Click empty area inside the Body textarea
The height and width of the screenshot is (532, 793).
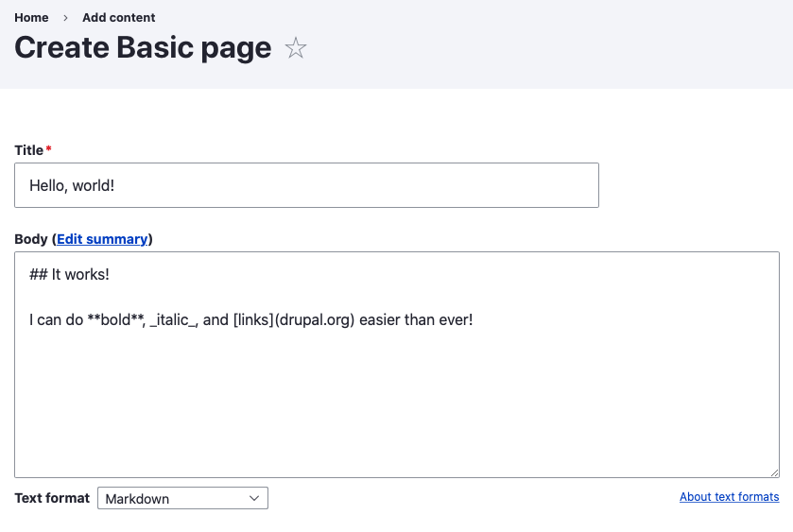point(397,404)
